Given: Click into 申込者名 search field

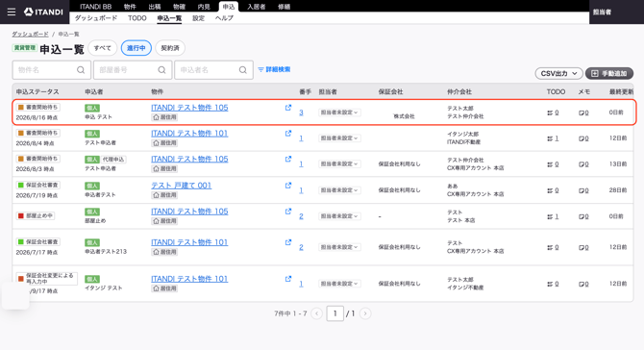Looking at the screenshot, I should coord(213,70).
